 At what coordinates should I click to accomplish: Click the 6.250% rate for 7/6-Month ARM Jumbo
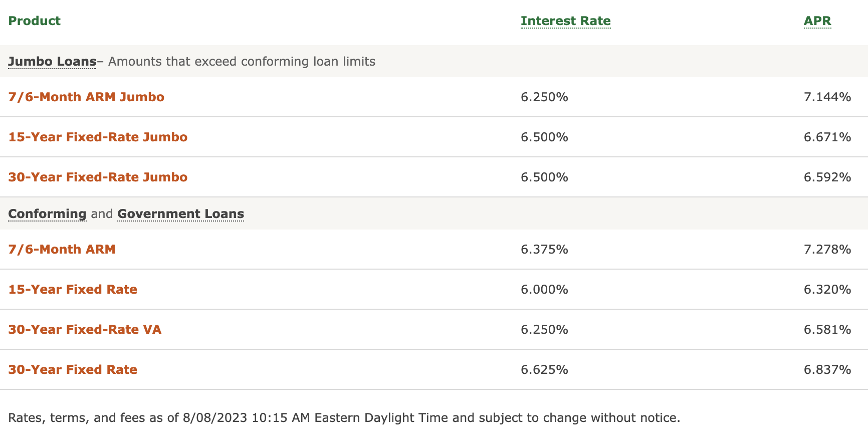pyautogui.click(x=544, y=97)
